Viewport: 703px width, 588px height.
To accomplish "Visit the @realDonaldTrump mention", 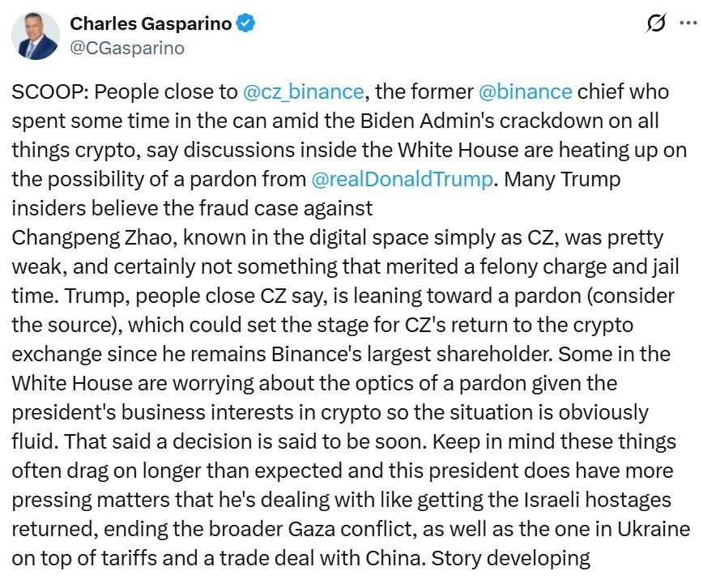I will (x=401, y=179).
